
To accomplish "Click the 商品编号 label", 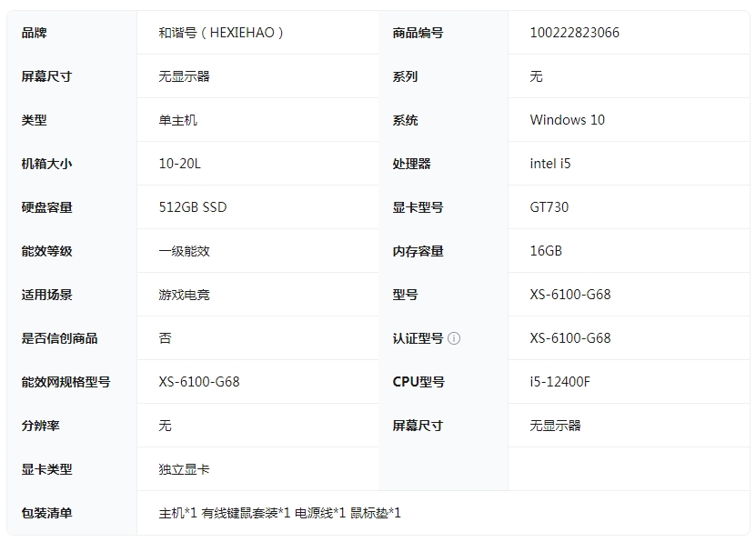I will (418, 33).
